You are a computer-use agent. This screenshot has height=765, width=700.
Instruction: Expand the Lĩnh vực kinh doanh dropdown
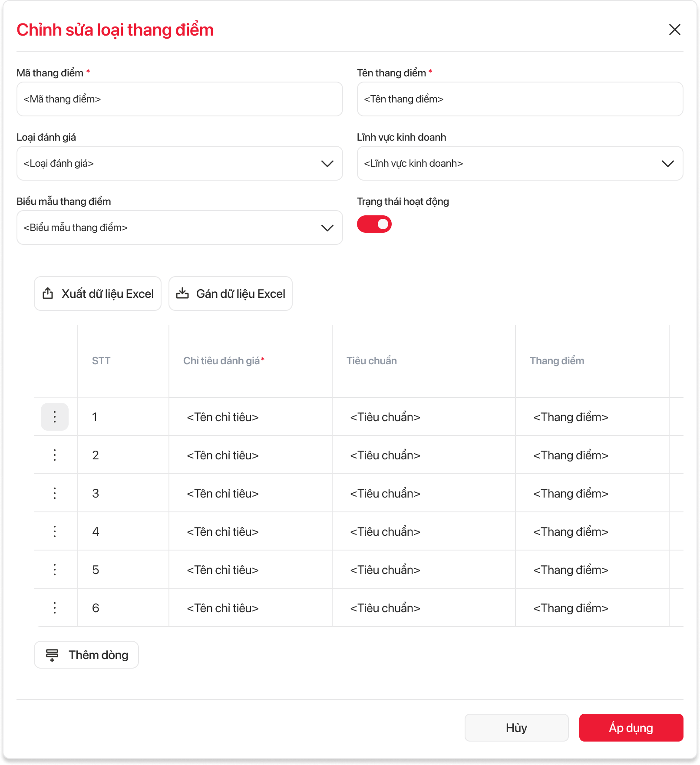click(x=520, y=163)
